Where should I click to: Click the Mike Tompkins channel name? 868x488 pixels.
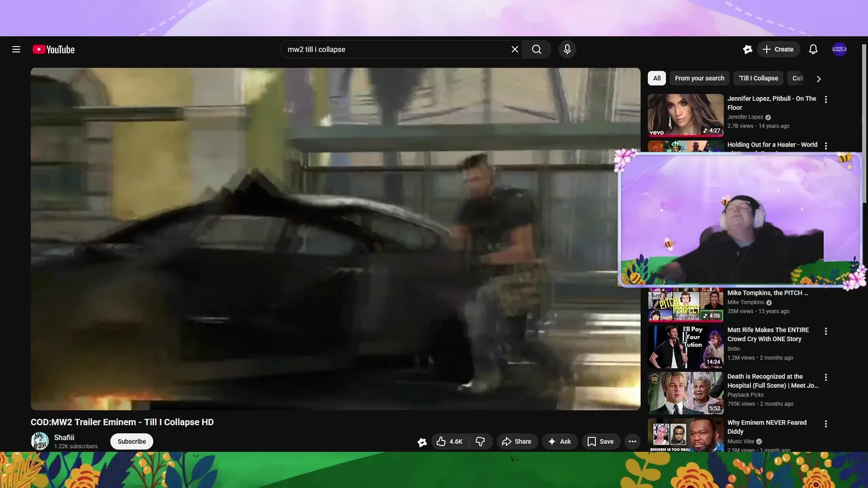click(746, 302)
